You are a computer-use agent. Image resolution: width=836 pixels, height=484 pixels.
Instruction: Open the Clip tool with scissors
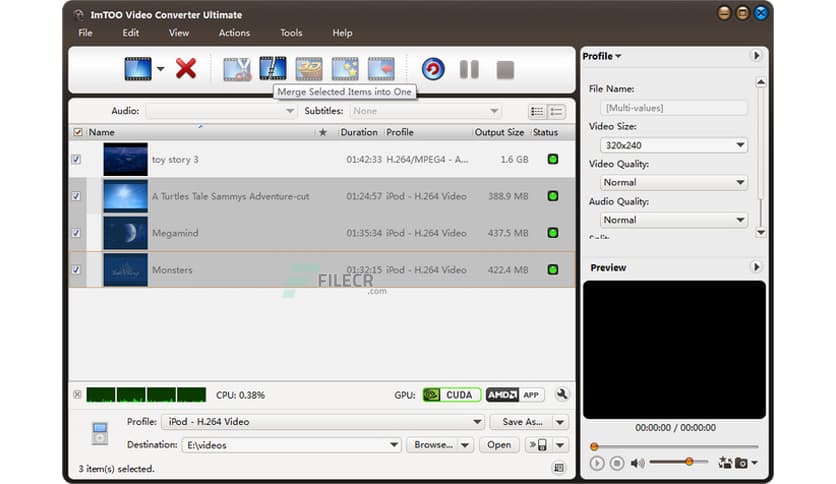click(x=237, y=69)
